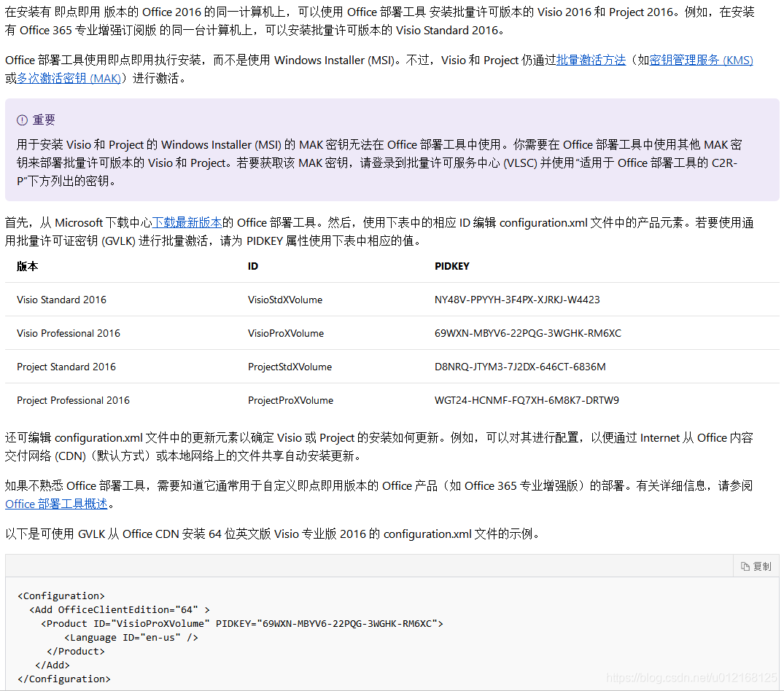784x691 pixels.
Task: Click the key D8NRQ-JTYM3-7J2DX-646CT-6836M
Action: pos(520,367)
